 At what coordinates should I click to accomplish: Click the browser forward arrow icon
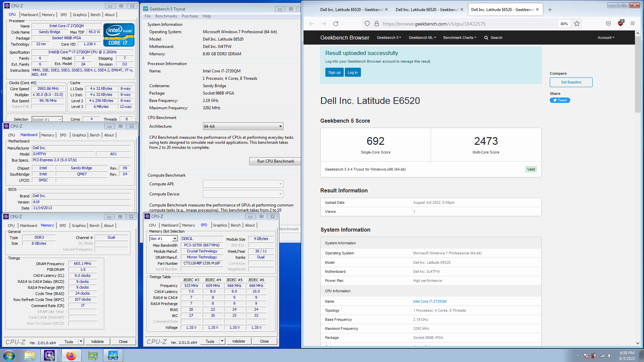(x=324, y=24)
